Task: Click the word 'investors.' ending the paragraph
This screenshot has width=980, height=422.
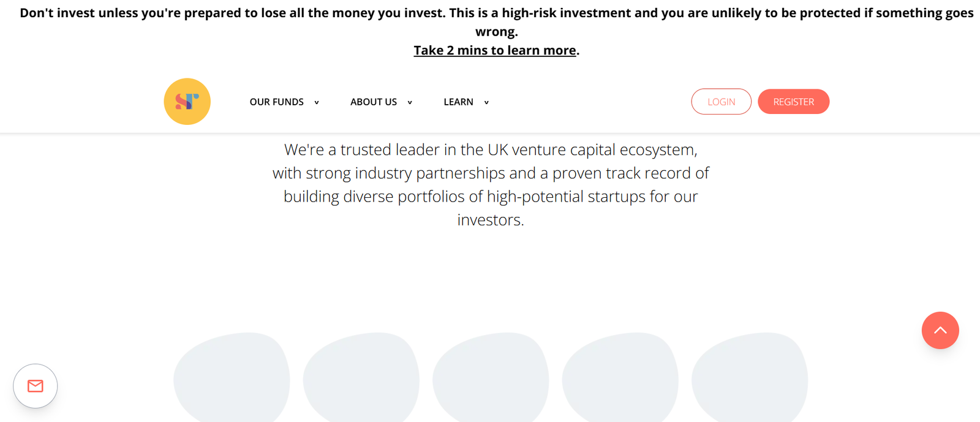Action: coord(491,220)
